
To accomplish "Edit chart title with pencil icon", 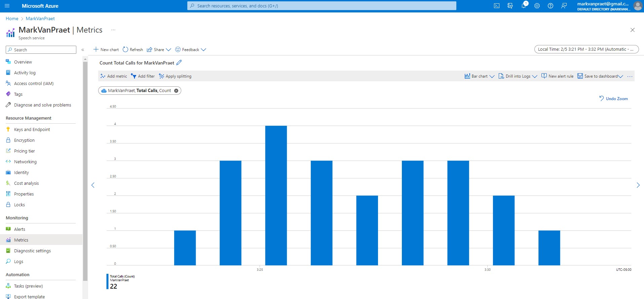I will [x=179, y=62].
